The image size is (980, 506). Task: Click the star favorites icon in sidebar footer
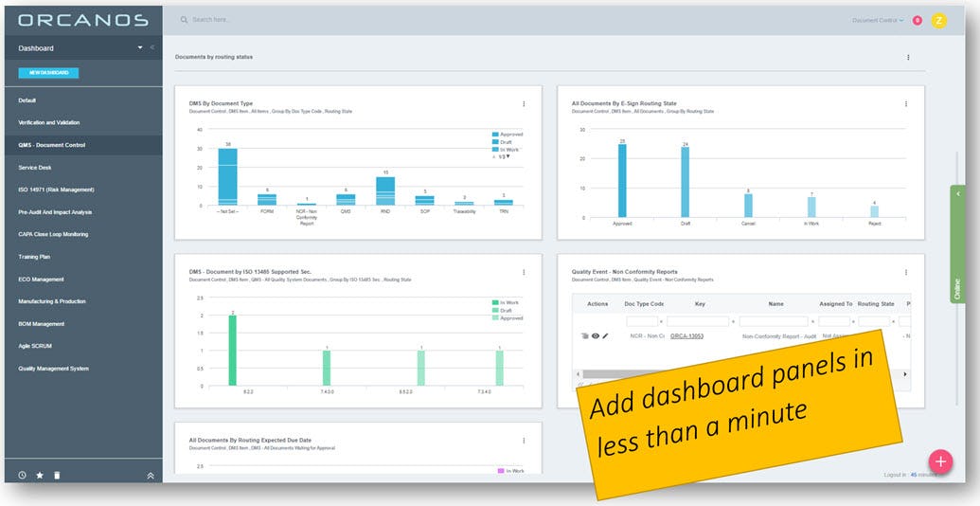click(40, 476)
